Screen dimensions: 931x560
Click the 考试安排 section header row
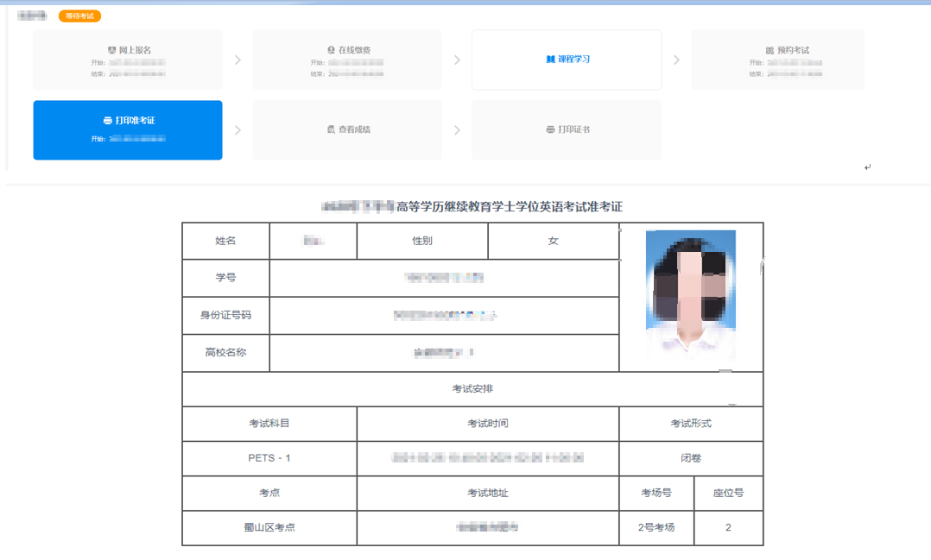click(472, 389)
